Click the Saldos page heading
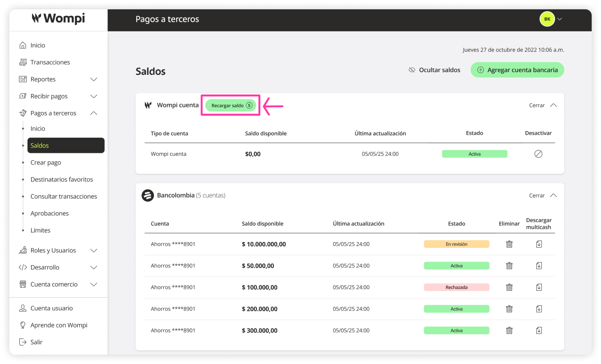Image resolution: width=601 pixels, height=364 pixels. [151, 71]
